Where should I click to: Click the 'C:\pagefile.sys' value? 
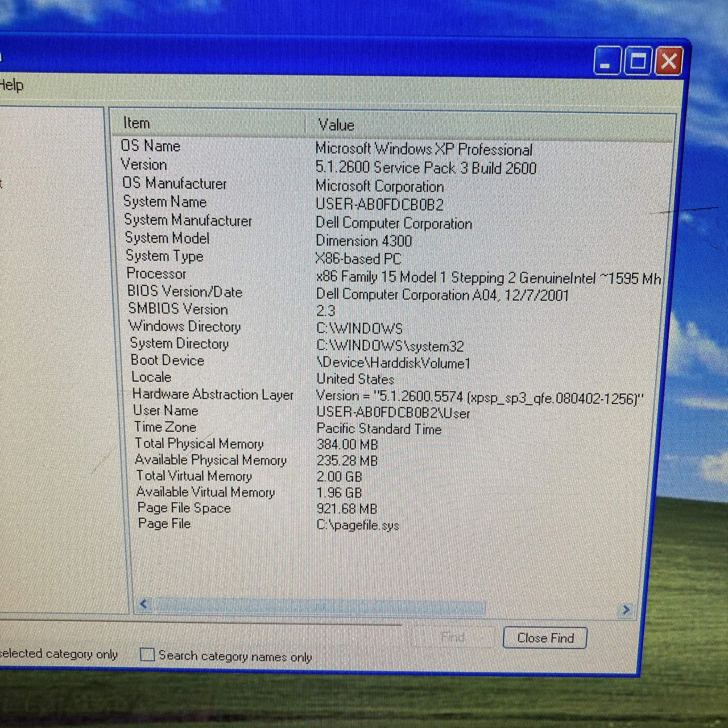[358, 525]
